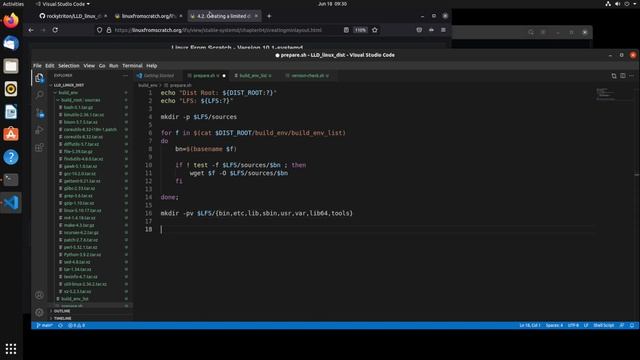The width and height of the screenshot is (640, 360).
Task: Open Visual Studio Code app menu in top bar
Action: coord(62,4)
